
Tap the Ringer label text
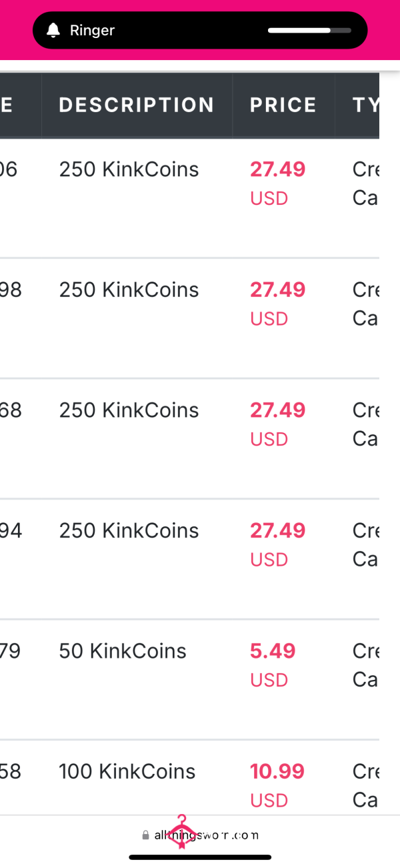coord(92,30)
